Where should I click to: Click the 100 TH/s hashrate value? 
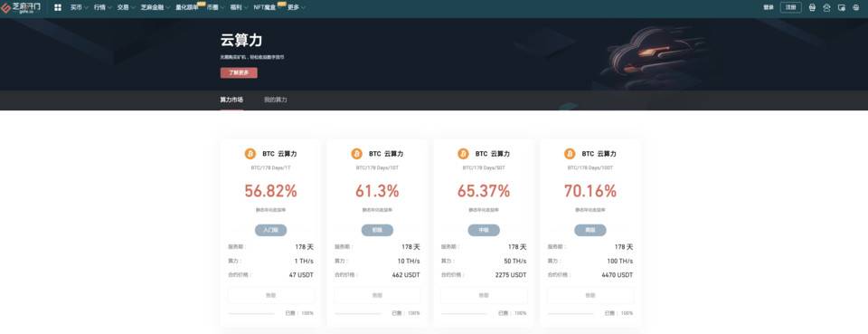pyautogui.click(x=620, y=261)
